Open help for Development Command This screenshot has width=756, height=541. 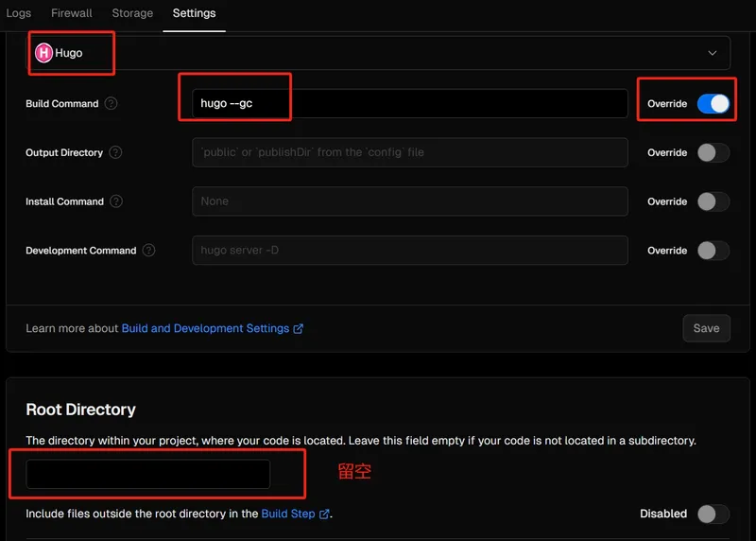(149, 251)
